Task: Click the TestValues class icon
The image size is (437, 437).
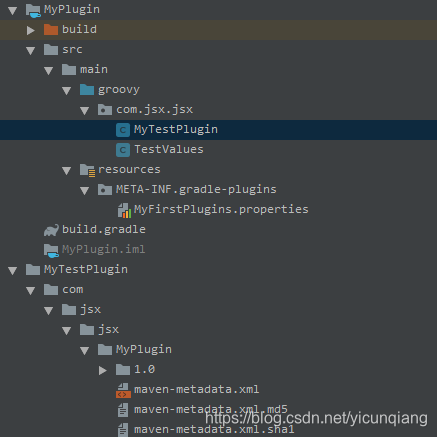Action: (123, 150)
